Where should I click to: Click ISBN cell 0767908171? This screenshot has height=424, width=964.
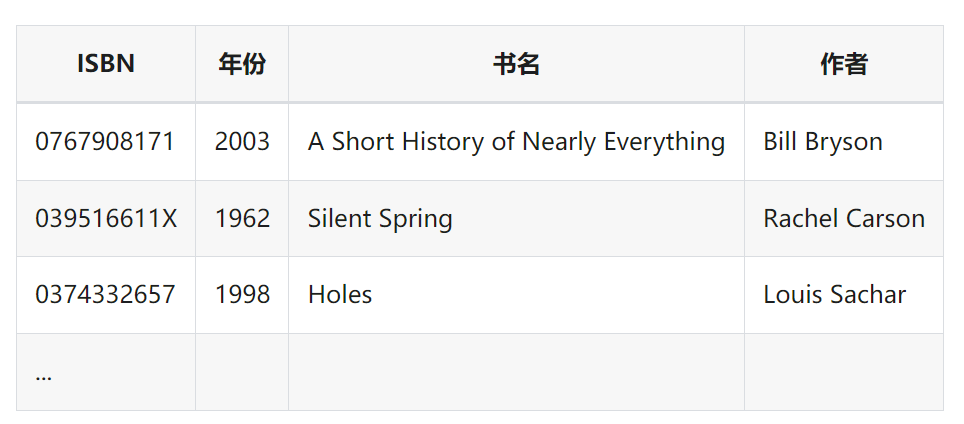106,142
